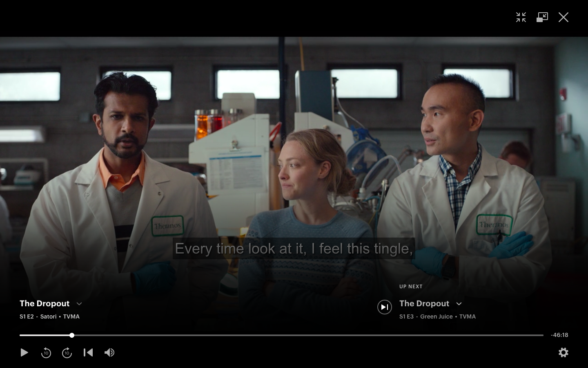The image size is (588, 368).
Task: Rewind 10 seconds
Action: [46, 352]
